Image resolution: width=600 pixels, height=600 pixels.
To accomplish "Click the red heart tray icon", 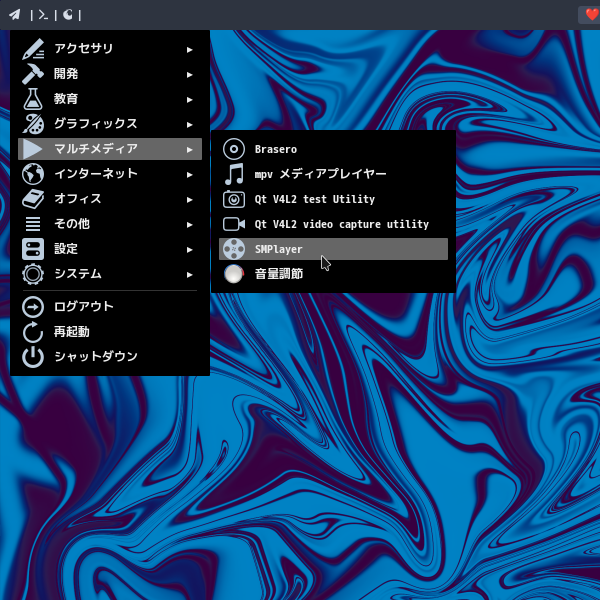I will click(x=592, y=15).
